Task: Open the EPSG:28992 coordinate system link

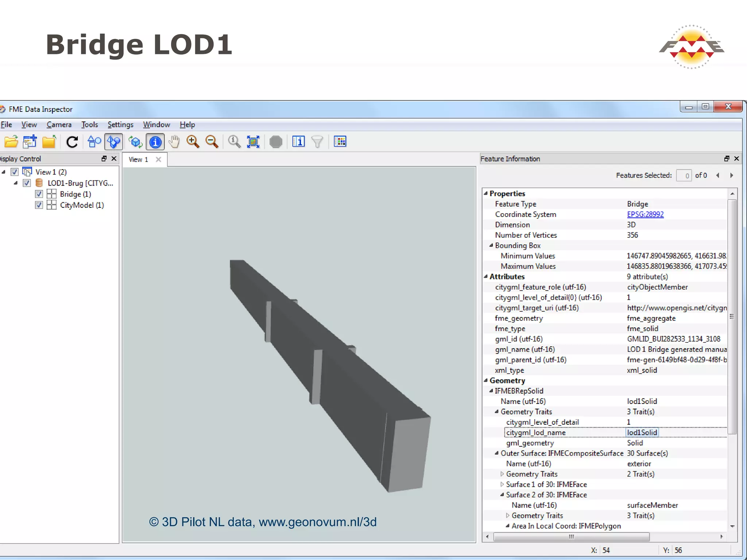Action: pos(645,214)
